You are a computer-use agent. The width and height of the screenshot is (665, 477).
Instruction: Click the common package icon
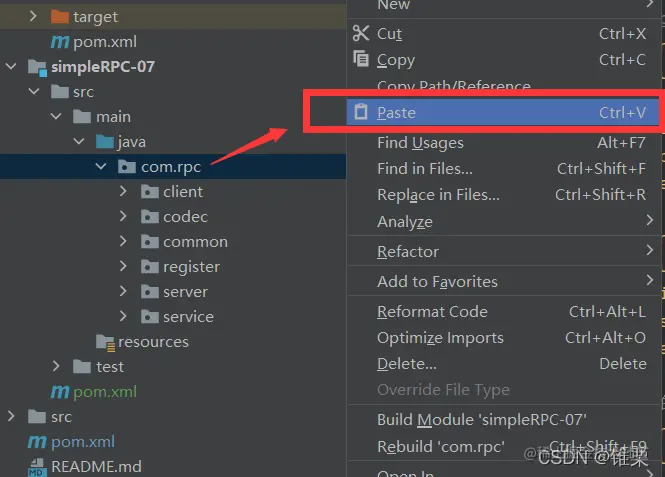150,242
